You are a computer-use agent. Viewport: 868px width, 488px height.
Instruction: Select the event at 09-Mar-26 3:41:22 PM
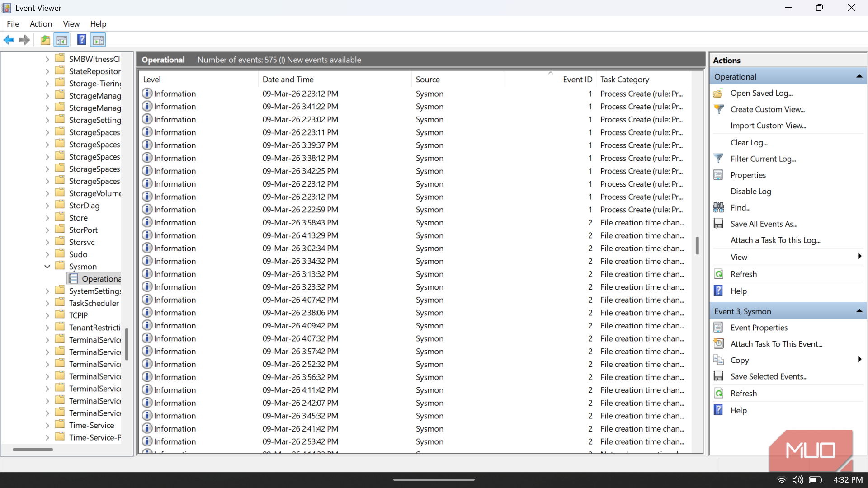pos(416,107)
